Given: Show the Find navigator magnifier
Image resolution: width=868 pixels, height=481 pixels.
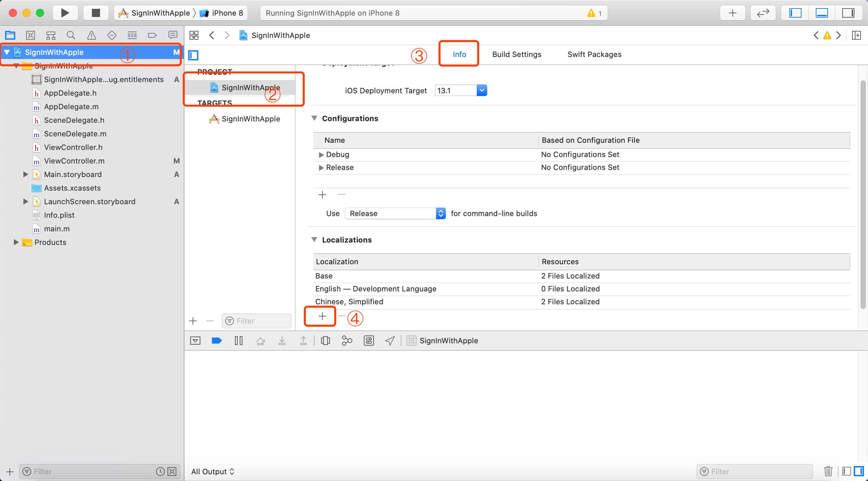Looking at the screenshot, I should point(71,35).
